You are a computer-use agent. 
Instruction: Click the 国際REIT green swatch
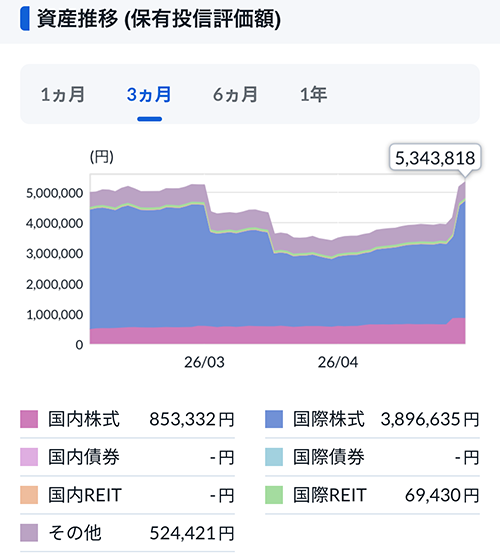pos(274,495)
